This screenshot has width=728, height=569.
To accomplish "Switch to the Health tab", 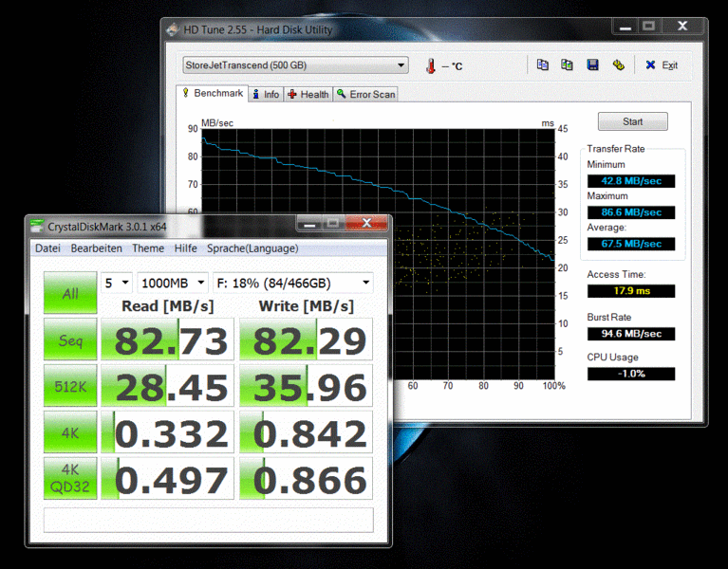I will click(x=308, y=94).
